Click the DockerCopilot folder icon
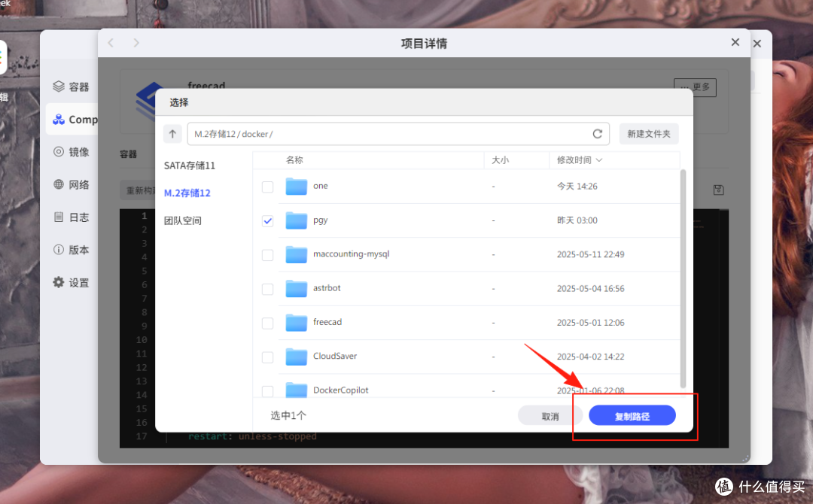The image size is (813, 504). (296, 390)
